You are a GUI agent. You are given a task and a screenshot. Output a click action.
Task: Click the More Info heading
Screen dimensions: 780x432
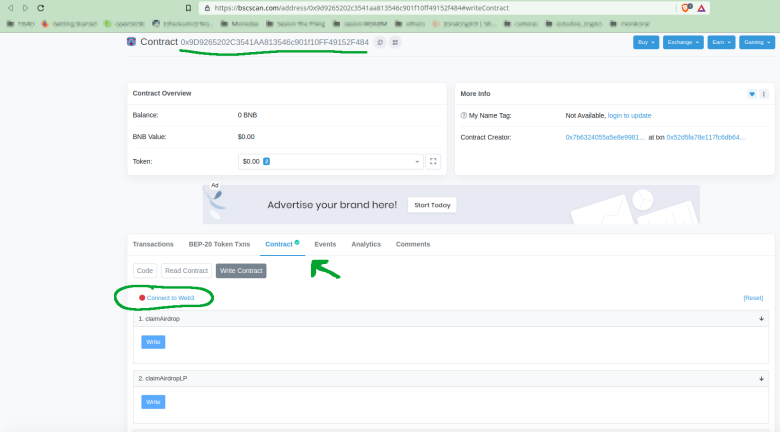(475, 94)
